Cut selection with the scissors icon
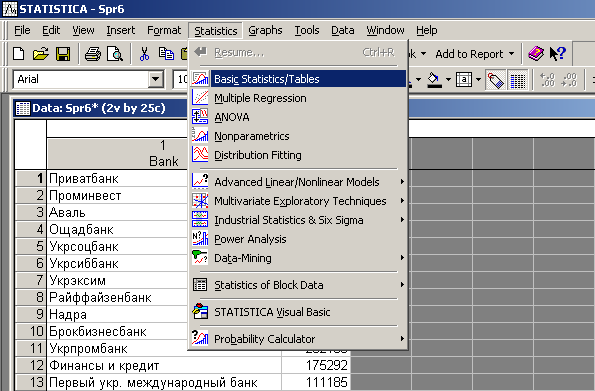The image size is (595, 391). click(144, 54)
